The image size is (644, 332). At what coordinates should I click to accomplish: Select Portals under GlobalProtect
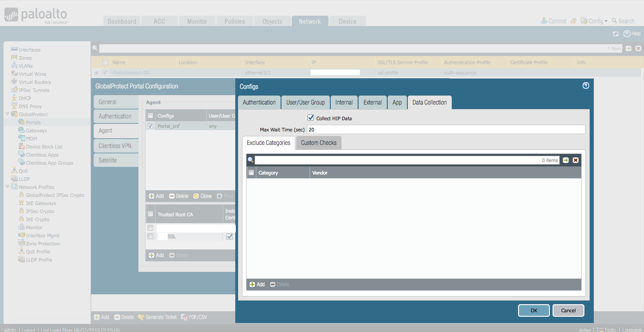33,122
